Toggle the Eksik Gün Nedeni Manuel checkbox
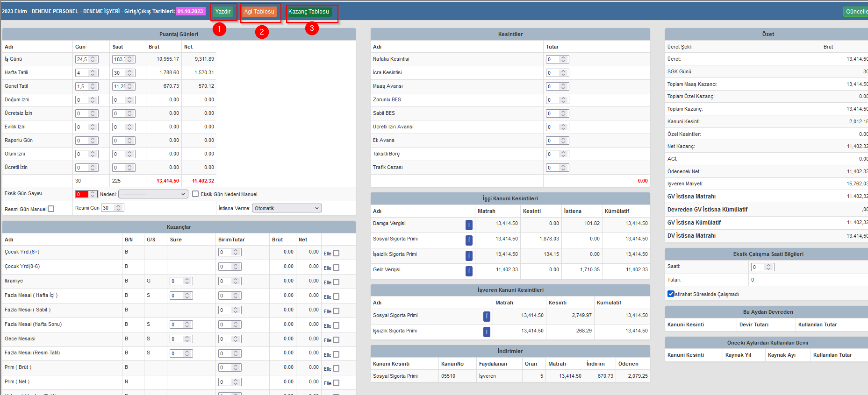Image resolution: width=868 pixels, height=395 pixels. 195,194
